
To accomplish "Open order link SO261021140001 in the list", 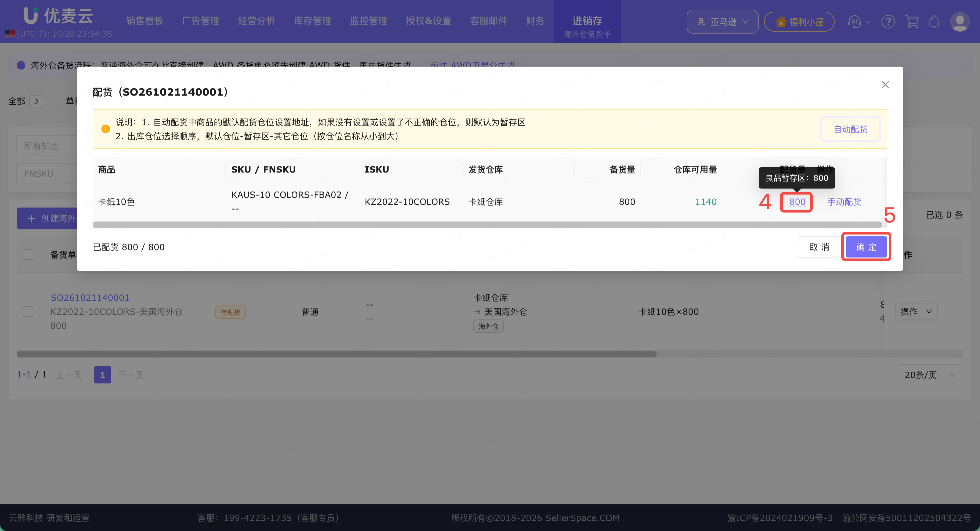I will tap(90, 297).
